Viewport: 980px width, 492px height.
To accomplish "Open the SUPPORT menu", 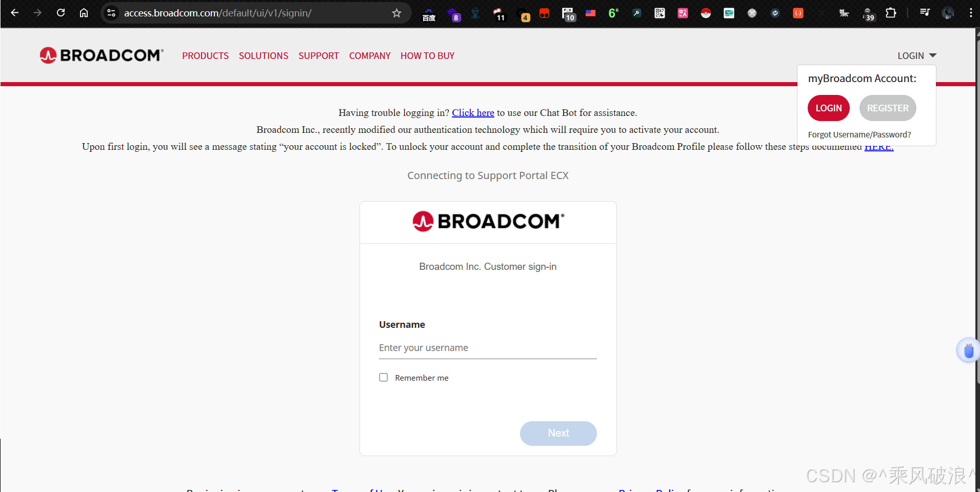I will 318,55.
